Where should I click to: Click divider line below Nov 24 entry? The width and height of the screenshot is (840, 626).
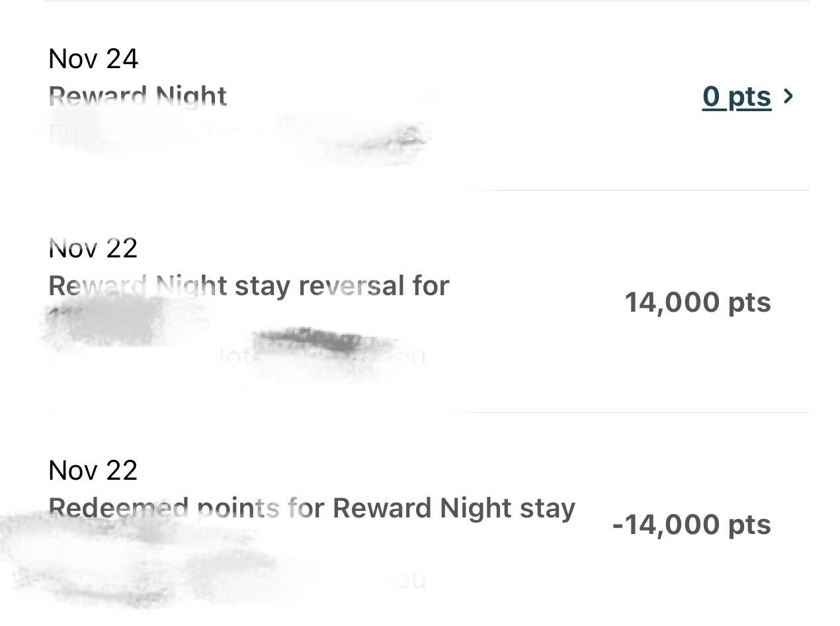point(635,191)
